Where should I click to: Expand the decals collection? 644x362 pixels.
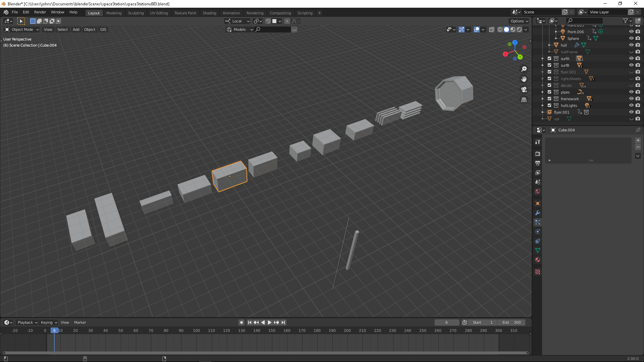[543, 85]
